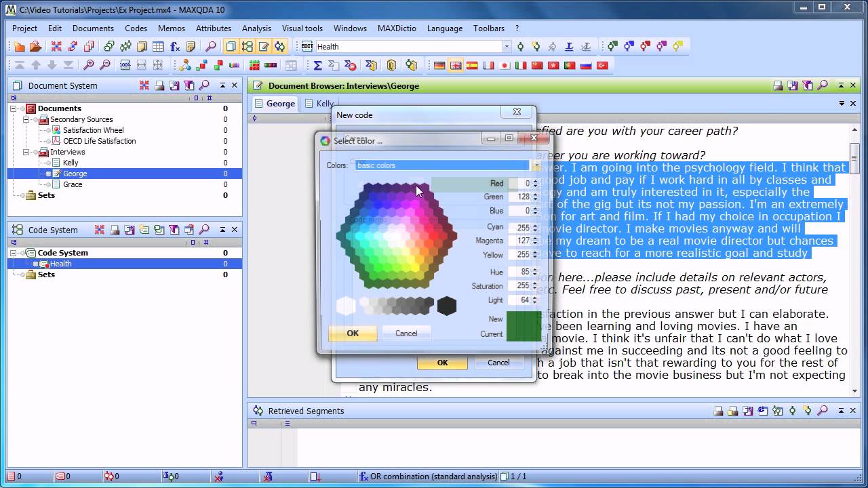This screenshot has height=488, width=868.
Task: Minimize the Document System panel arrow
Action: point(222,85)
